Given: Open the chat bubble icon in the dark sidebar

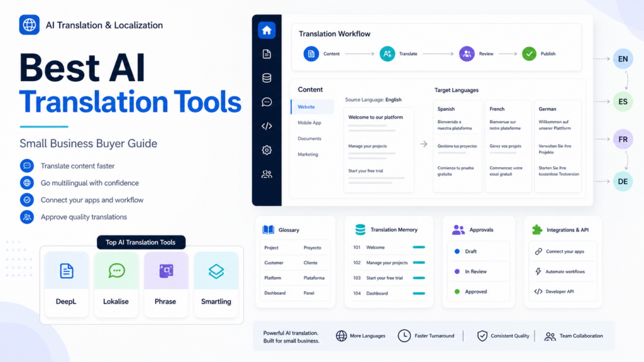Looking at the screenshot, I should [267, 102].
